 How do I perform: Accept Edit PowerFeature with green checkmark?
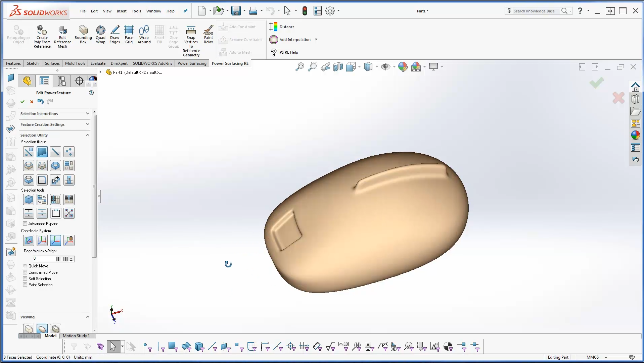tap(22, 102)
